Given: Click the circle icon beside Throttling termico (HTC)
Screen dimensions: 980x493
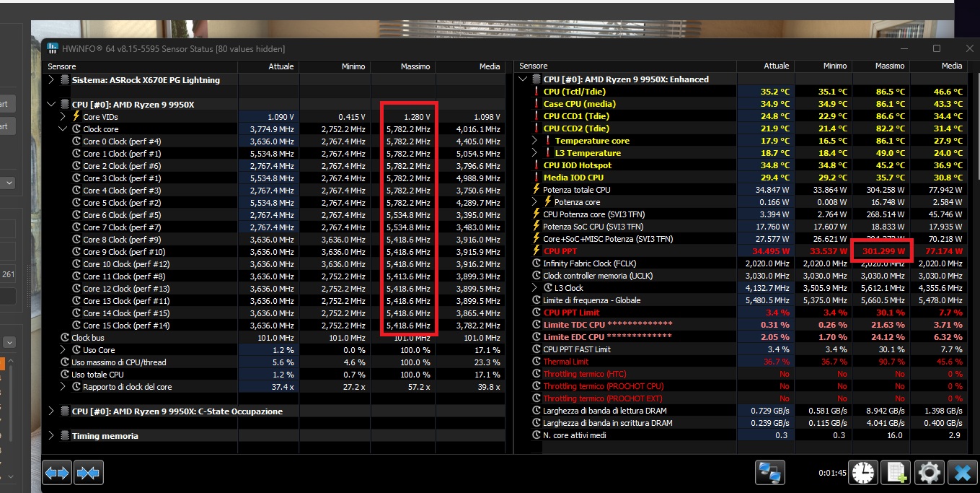Looking at the screenshot, I should pos(536,374).
